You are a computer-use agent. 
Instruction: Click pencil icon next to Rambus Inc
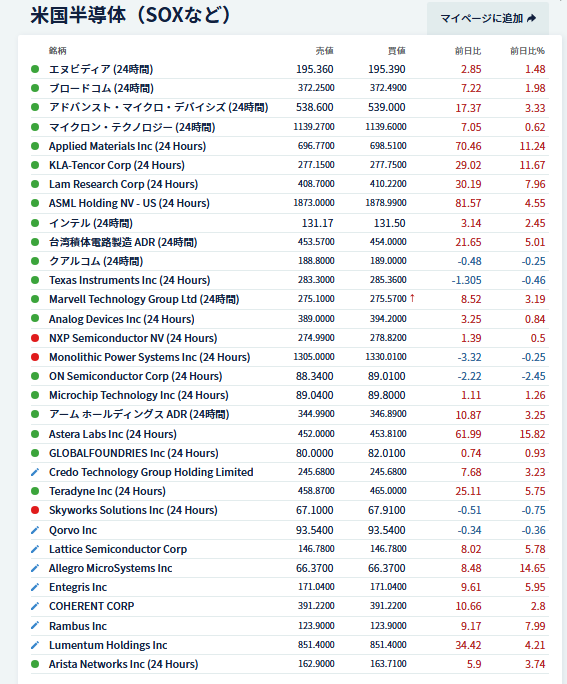pyautogui.click(x=35, y=626)
